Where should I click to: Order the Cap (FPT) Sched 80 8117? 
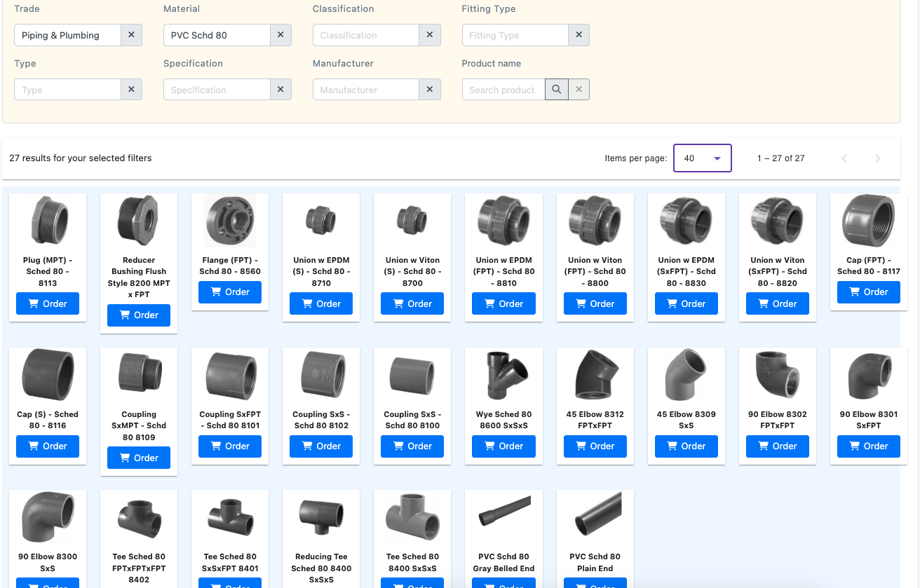pos(868,292)
